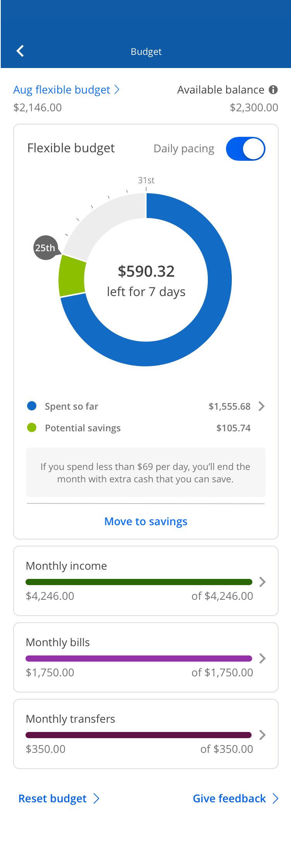Tap the Available balance info icon
This screenshot has width=291, height=868.
click(273, 90)
